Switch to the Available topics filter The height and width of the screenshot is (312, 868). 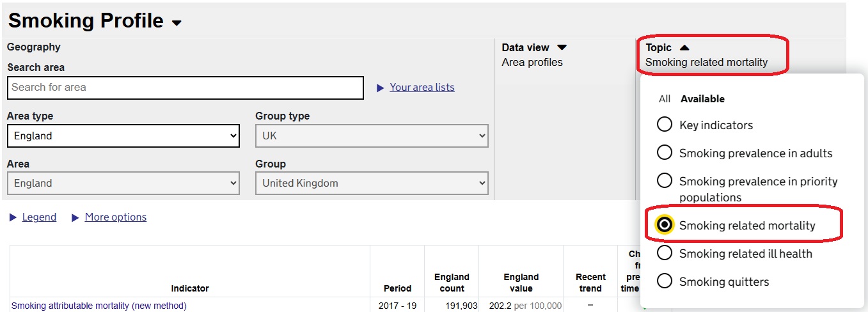click(x=702, y=99)
